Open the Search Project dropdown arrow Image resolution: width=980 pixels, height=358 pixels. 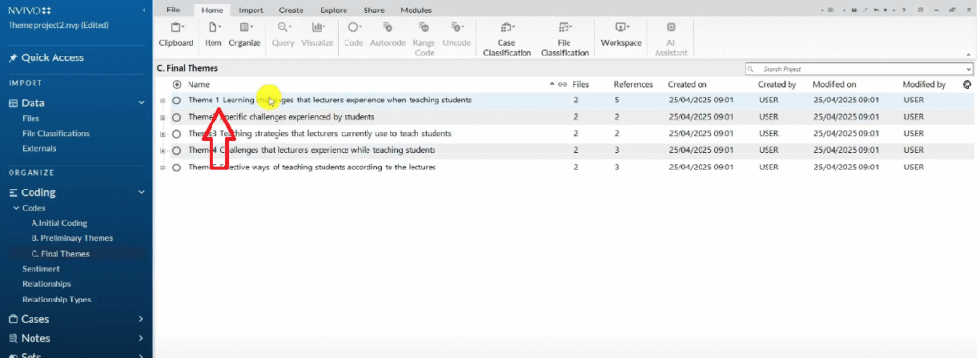969,69
